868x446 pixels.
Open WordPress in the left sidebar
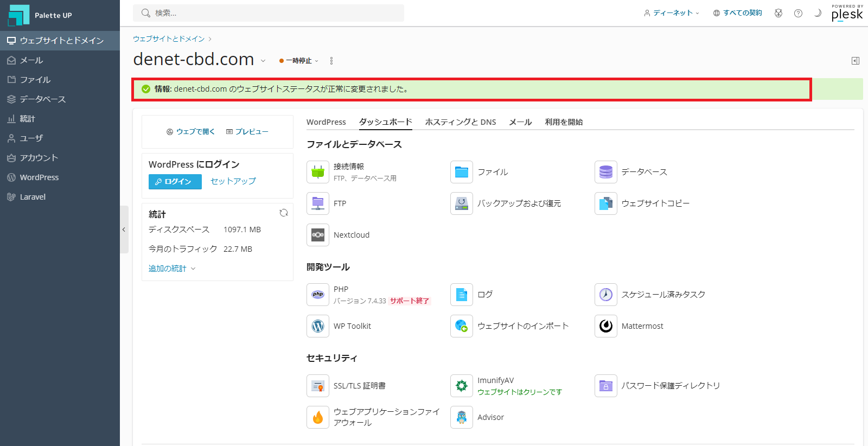click(x=60, y=177)
